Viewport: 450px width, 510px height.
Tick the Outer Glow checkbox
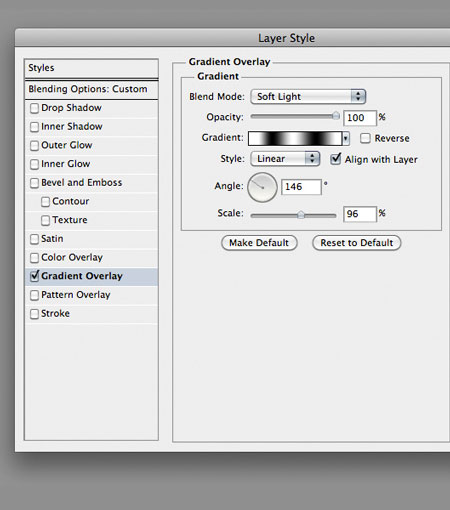tap(34, 146)
